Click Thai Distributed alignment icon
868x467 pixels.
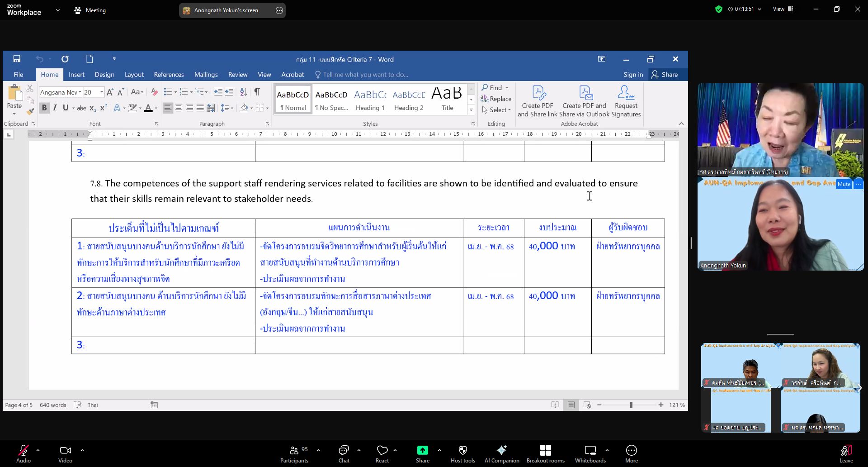click(211, 108)
